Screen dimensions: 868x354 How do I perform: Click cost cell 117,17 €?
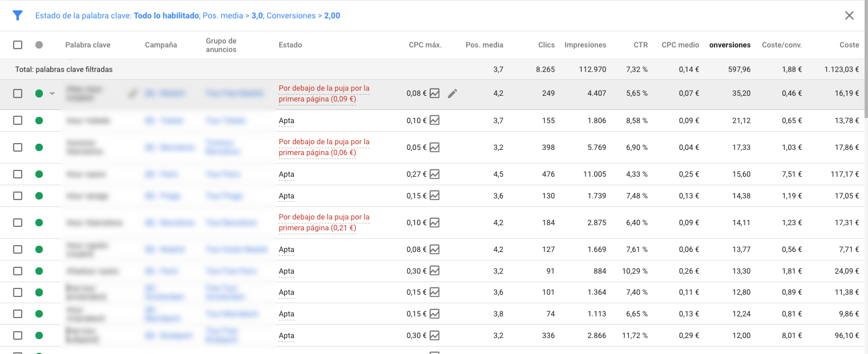(845, 174)
